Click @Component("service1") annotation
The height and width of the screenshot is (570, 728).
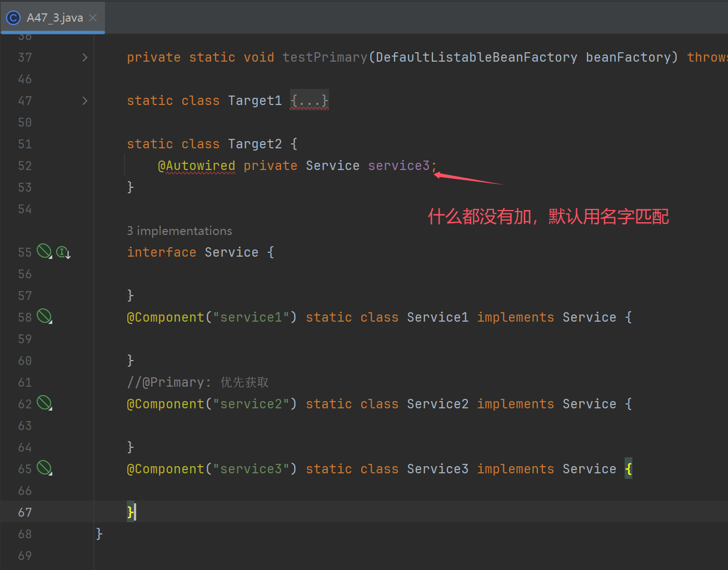click(212, 317)
